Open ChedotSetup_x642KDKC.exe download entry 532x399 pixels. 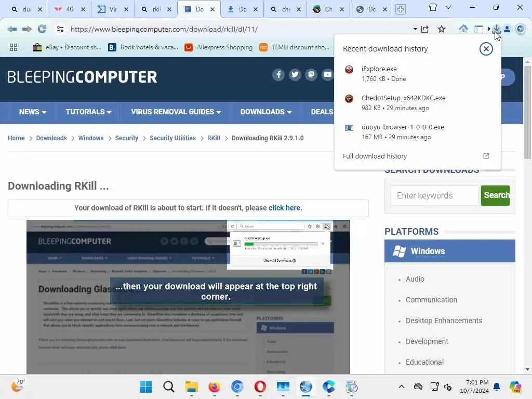pyautogui.click(x=418, y=103)
